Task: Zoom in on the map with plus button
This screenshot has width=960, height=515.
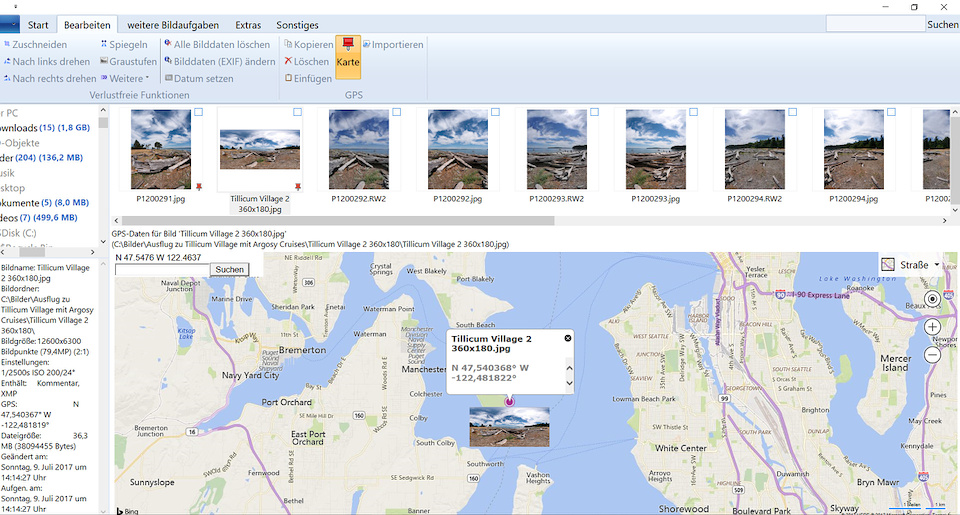Action: 932,327
